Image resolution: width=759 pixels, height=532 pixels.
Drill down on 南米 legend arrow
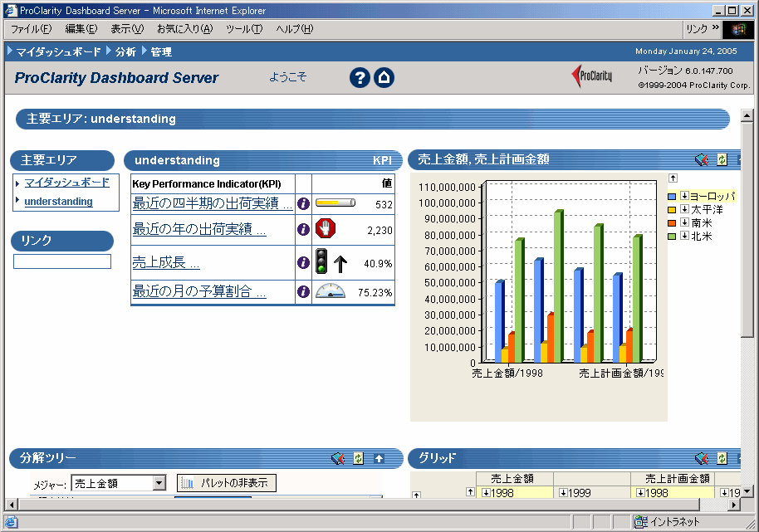click(684, 222)
